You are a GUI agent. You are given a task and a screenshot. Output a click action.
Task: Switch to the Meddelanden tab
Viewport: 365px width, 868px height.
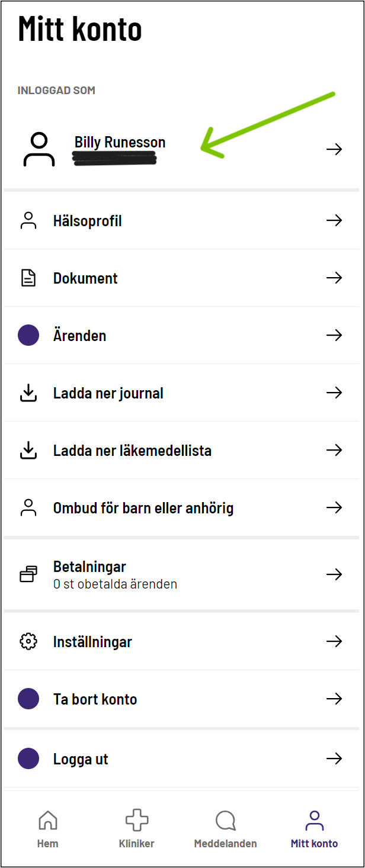click(225, 828)
